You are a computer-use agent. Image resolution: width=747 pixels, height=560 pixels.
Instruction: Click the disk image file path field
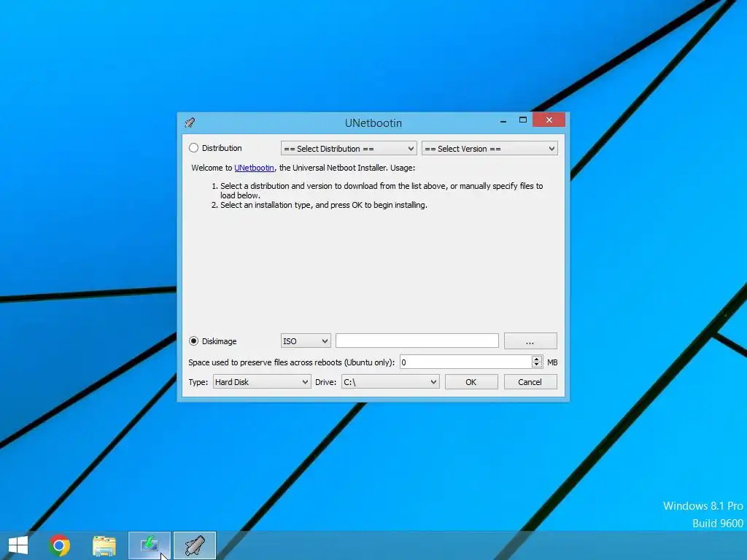(417, 341)
